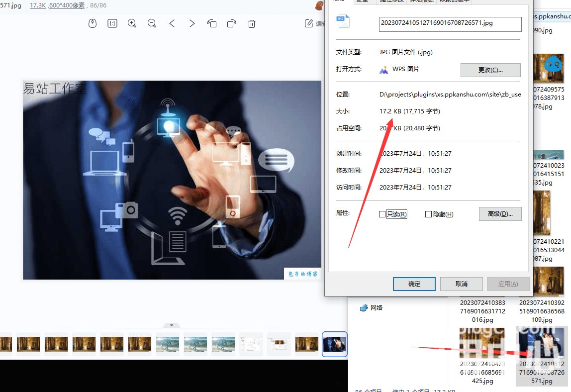Zoom out with the minus magnifier
571x392 pixels.
tap(152, 24)
